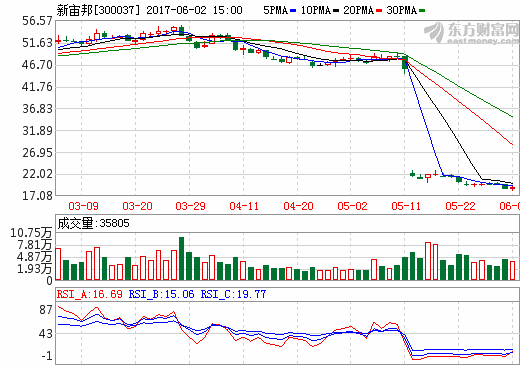Click the long green candle at 05-11
This screenshot has width=520, height=365.
click(405, 65)
